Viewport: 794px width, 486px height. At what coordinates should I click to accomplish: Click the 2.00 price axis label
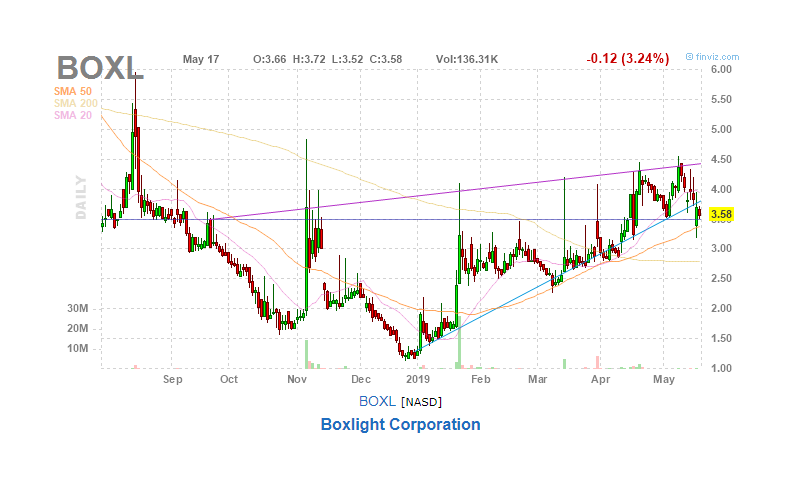tap(721, 308)
